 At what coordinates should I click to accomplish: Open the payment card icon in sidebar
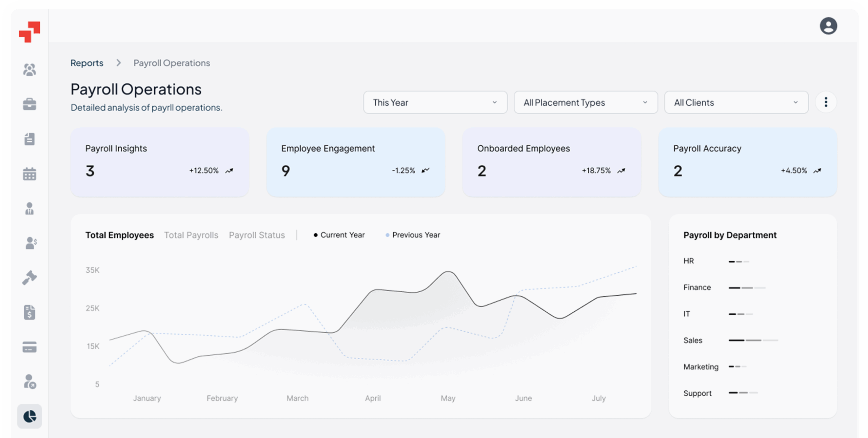click(29, 347)
